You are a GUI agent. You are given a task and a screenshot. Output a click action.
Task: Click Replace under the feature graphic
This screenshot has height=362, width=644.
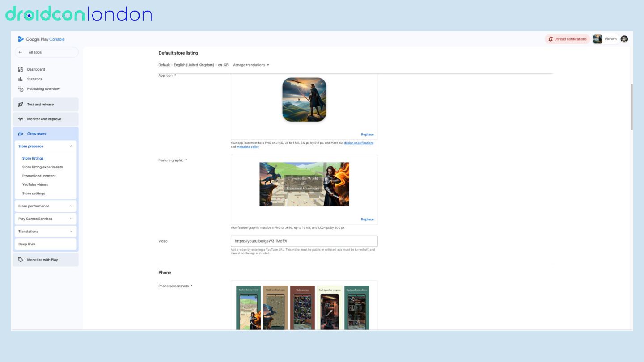[x=367, y=219]
